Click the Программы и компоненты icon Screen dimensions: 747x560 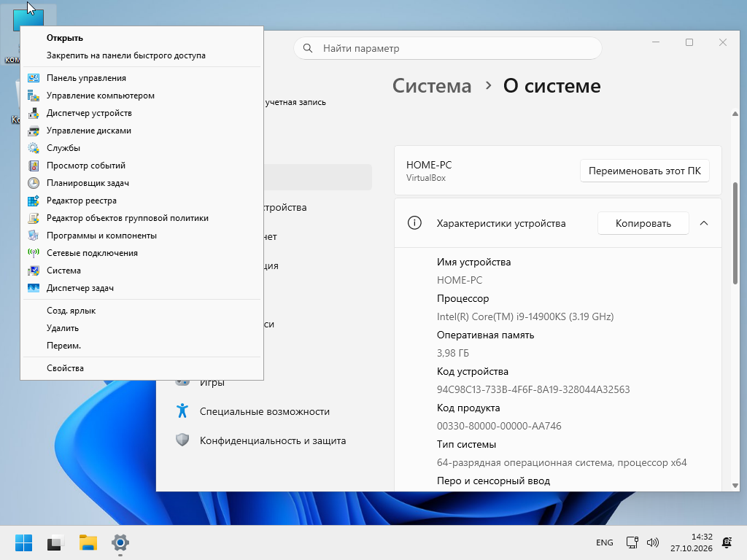point(34,236)
